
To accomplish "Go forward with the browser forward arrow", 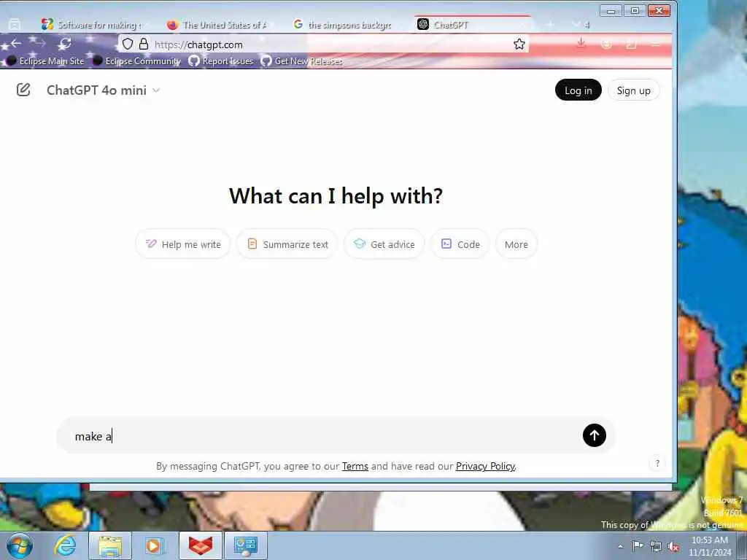I will click(40, 44).
